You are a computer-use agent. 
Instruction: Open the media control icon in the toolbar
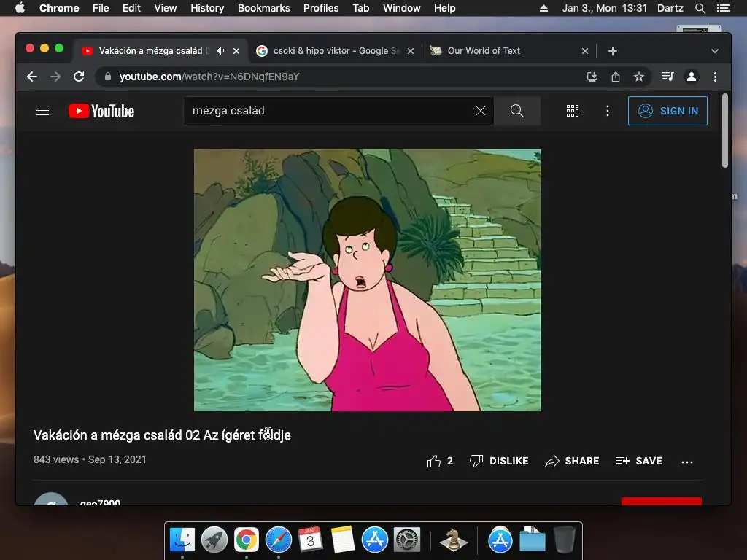point(667,77)
